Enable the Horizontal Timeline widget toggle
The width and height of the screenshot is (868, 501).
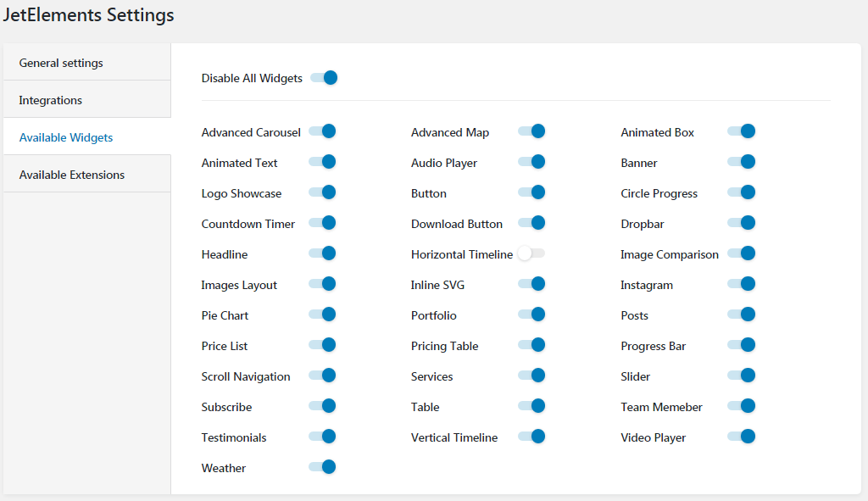pos(531,253)
